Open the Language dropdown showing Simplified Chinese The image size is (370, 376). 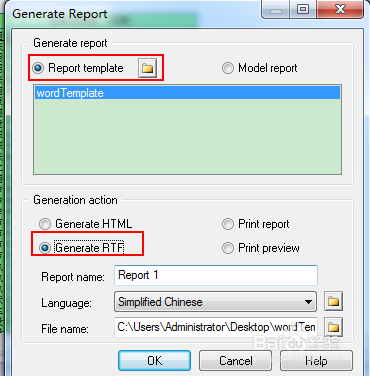coord(215,302)
